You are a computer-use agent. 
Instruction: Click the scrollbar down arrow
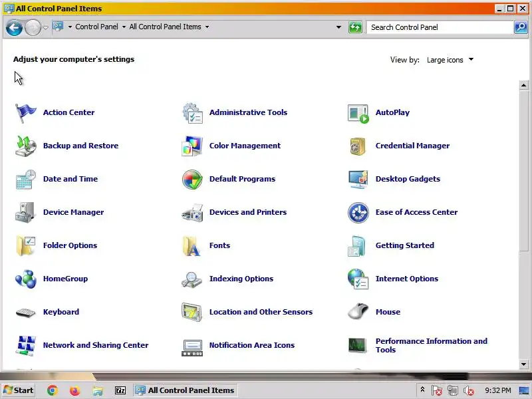[523, 364]
